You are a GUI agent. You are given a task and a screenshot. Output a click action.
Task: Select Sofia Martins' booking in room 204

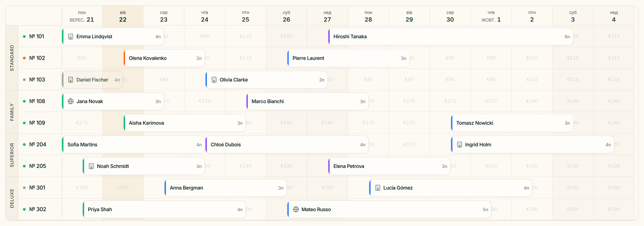tap(133, 145)
